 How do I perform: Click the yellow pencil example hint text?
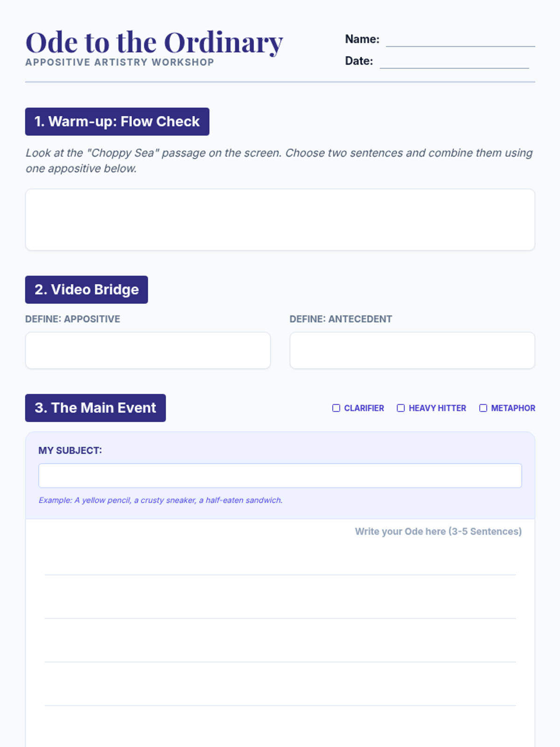pos(161,500)
